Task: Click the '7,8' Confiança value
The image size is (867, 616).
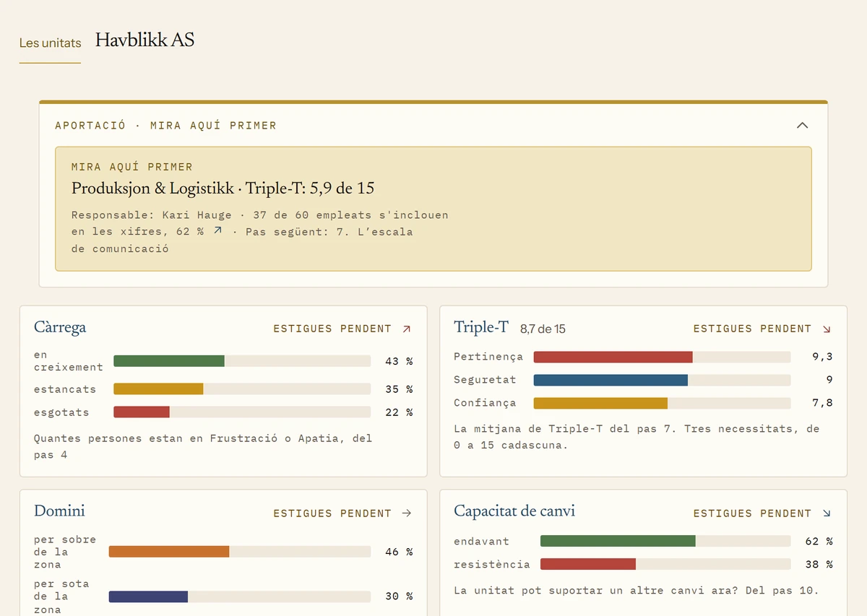Action: point(822,403)
